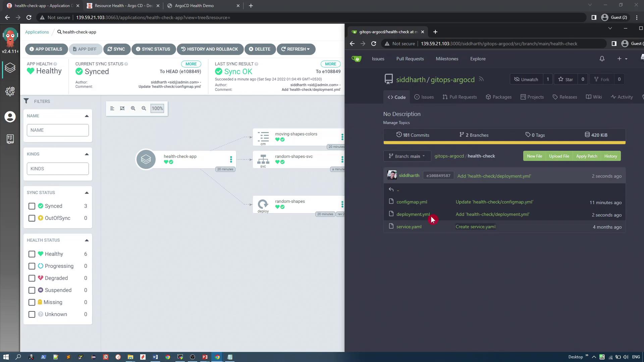Open documentation icon in Argo sidebar

pos(10,139)
